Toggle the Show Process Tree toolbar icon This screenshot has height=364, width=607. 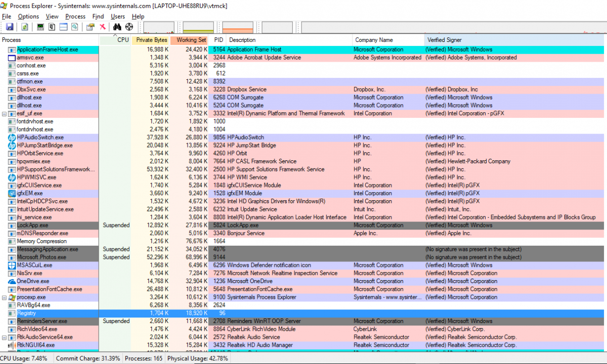tap(52, 27)
